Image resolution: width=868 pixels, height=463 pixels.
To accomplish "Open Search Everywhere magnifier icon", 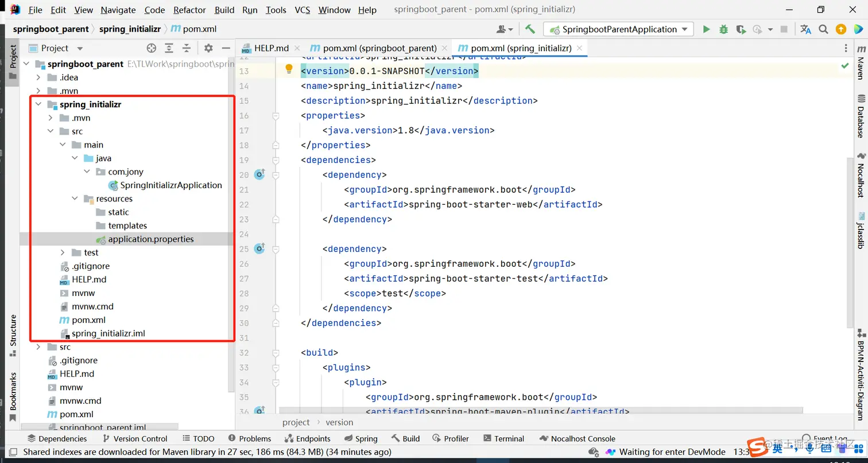I will coord(823,29).
